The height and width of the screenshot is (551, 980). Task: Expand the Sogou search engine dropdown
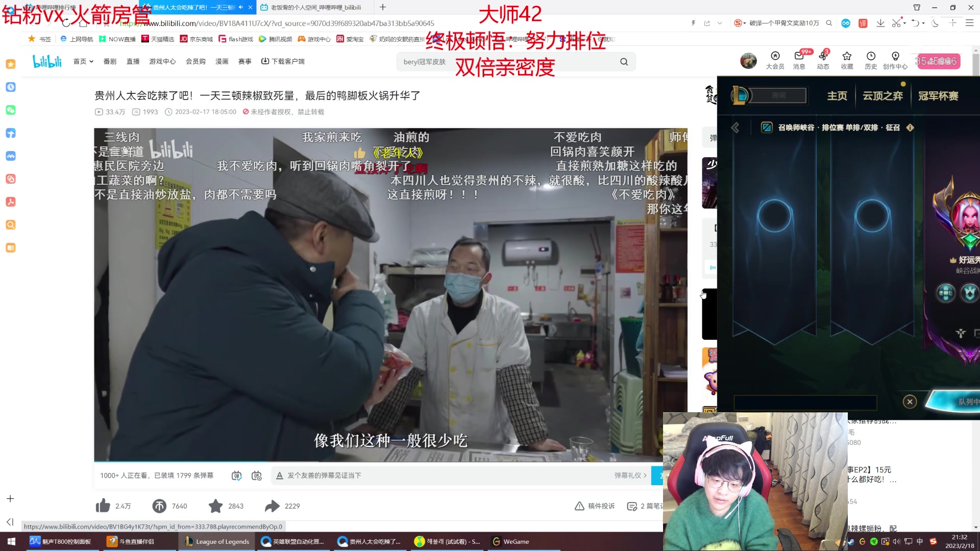(744, 23)
